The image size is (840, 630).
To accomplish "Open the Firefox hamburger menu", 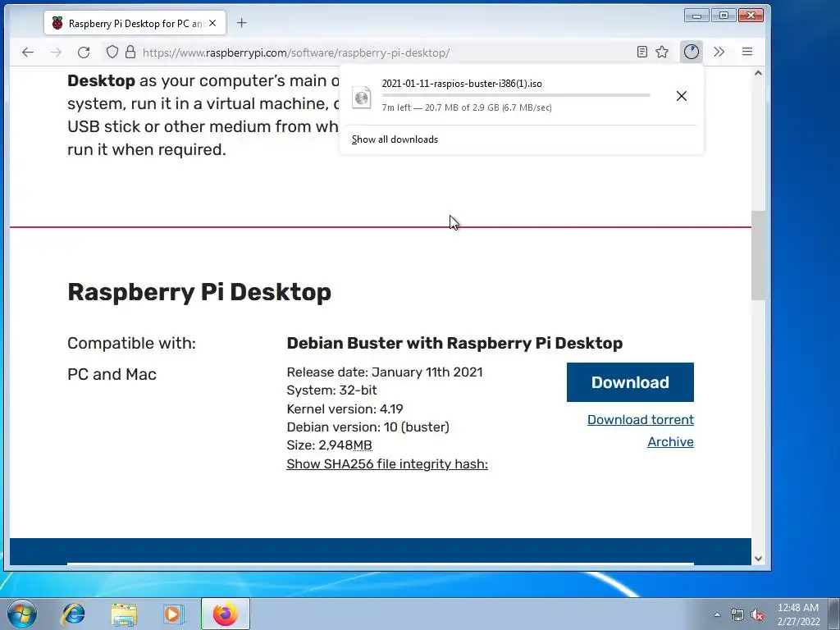I will (747, 52).
